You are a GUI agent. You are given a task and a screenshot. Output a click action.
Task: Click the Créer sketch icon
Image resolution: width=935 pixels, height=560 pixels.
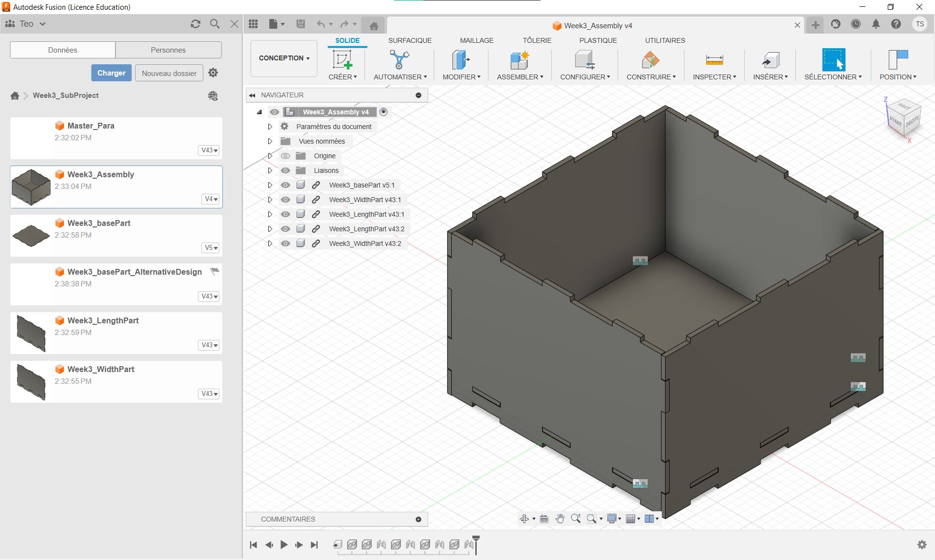point(342,60)
